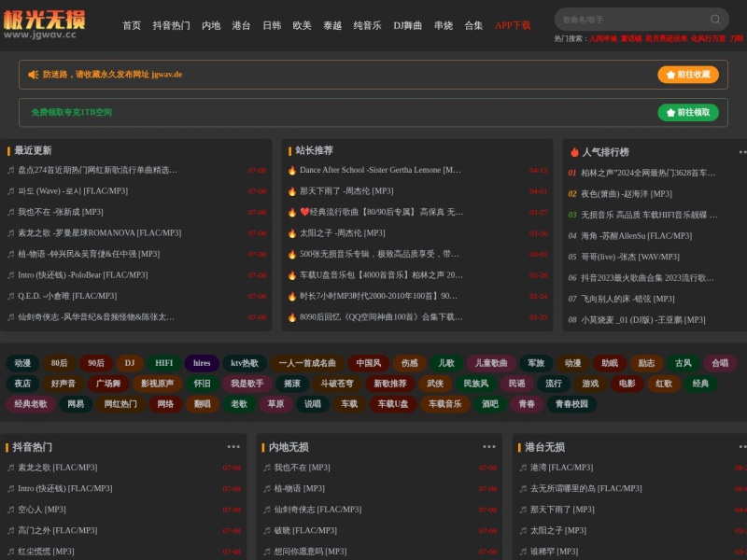
Task: Click the 免费领取夸克1TB空间 link
Action: tap(72, 112)
